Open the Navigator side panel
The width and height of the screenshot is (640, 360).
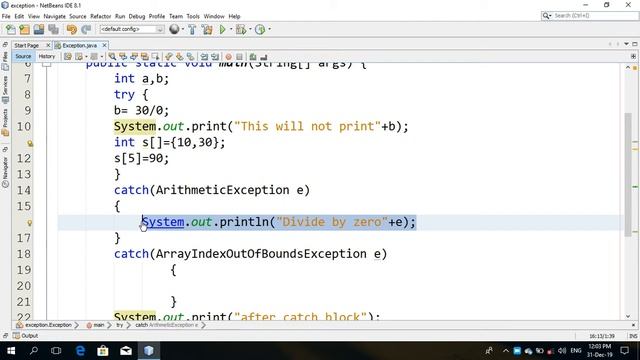click(5, 172)
